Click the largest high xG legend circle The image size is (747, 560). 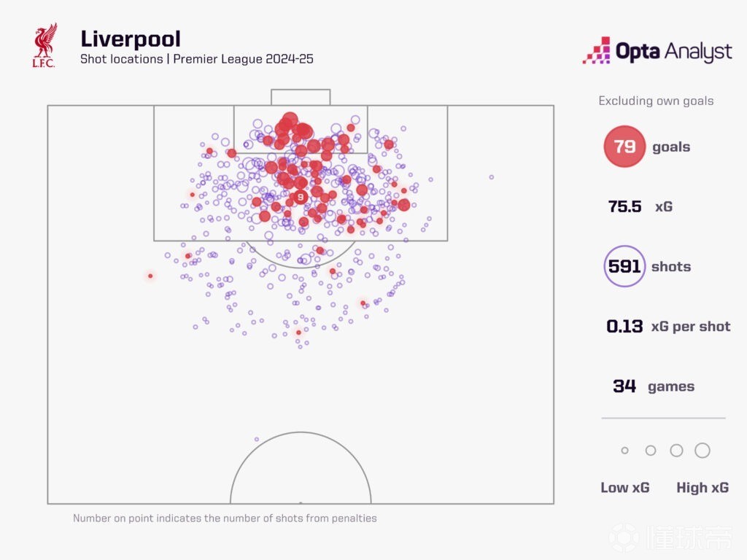703,451
